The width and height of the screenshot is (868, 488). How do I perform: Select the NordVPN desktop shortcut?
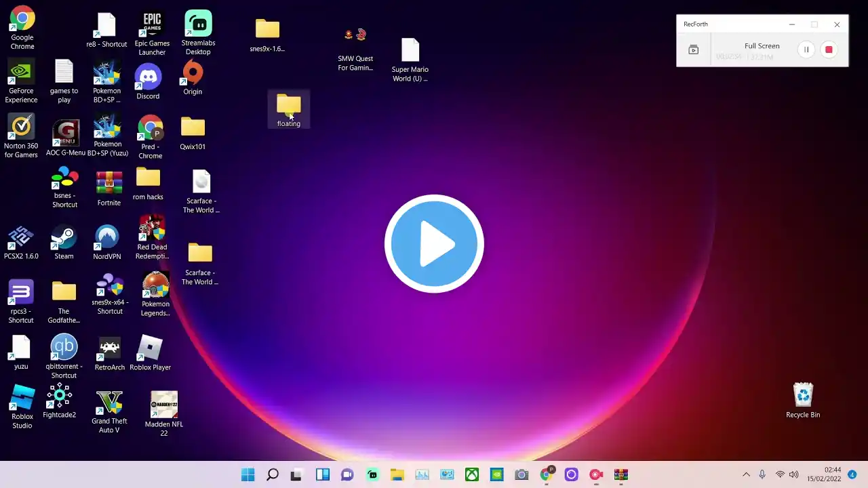107,243
